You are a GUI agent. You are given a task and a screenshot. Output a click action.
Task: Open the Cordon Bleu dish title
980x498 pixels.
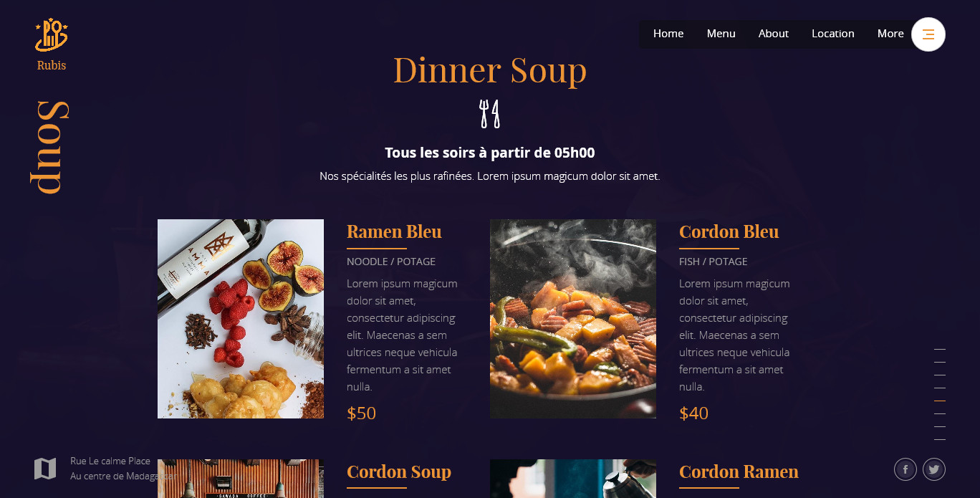tap(729, 231)
